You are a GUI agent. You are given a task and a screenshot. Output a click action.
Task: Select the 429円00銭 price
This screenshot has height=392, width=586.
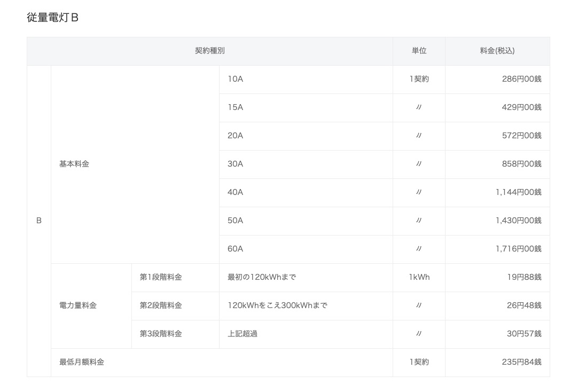(x=522, y=108)
